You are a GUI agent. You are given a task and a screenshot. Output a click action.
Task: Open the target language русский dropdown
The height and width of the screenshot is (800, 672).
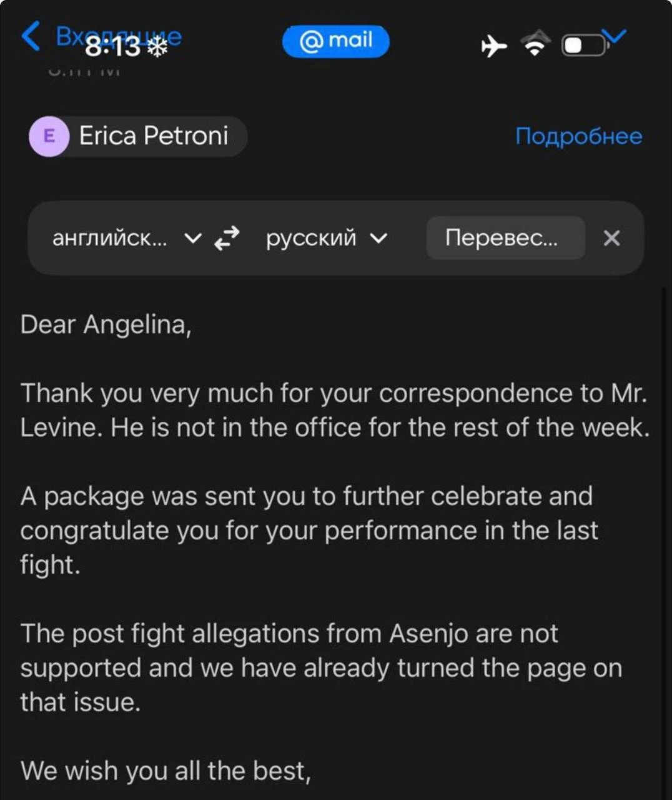pos(327,238)
